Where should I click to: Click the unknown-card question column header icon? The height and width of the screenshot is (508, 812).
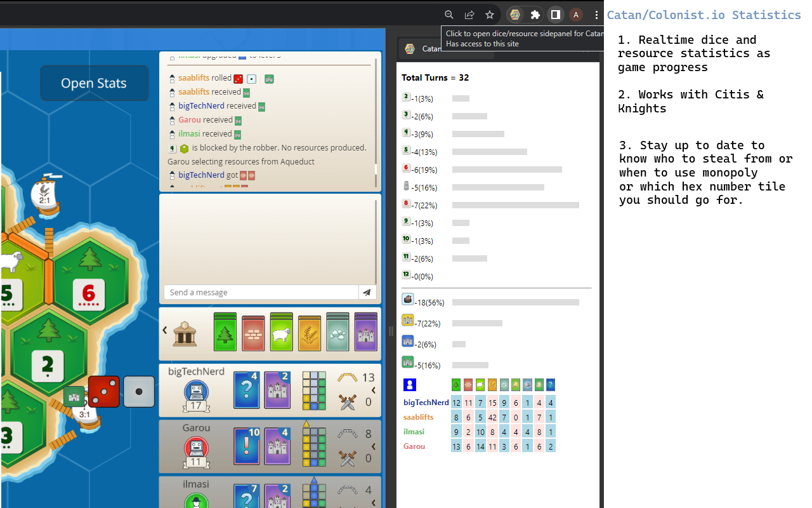(551, 385)
